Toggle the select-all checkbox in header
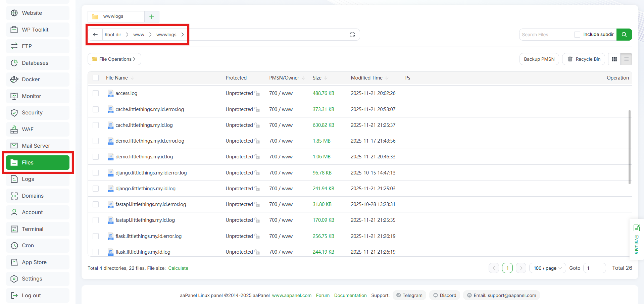Viewport: 644px width, 304px height. [96, 78]
